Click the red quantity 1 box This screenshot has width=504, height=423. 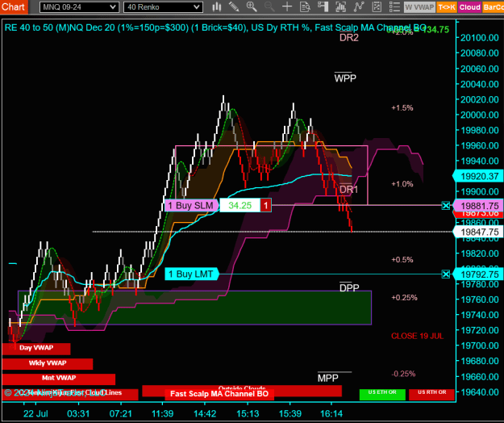[265, 206]
